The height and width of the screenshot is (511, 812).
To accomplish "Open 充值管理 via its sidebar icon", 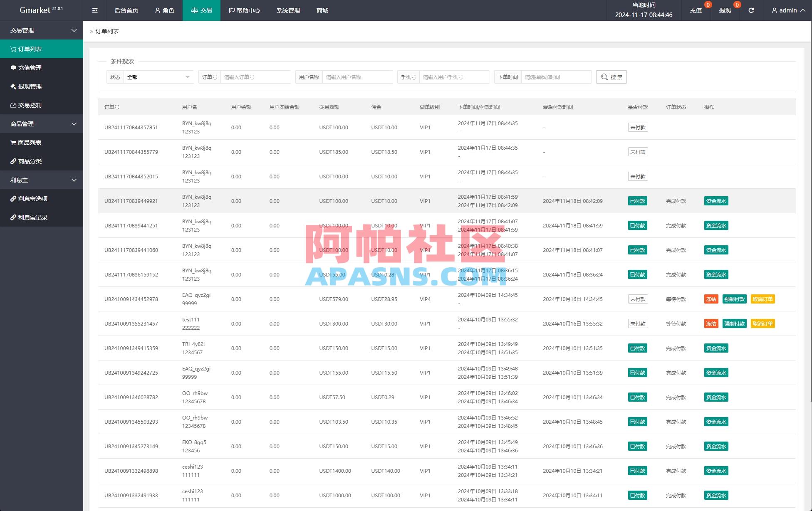I will click(x=13, y=67).
